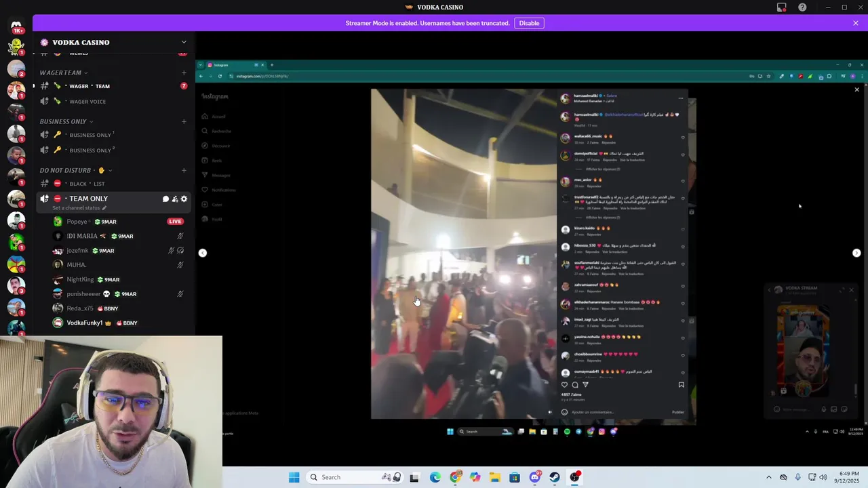Collapse the WAGER TEAM category
This screenshot has width=868, height=488.
click(x=63, y=73)
